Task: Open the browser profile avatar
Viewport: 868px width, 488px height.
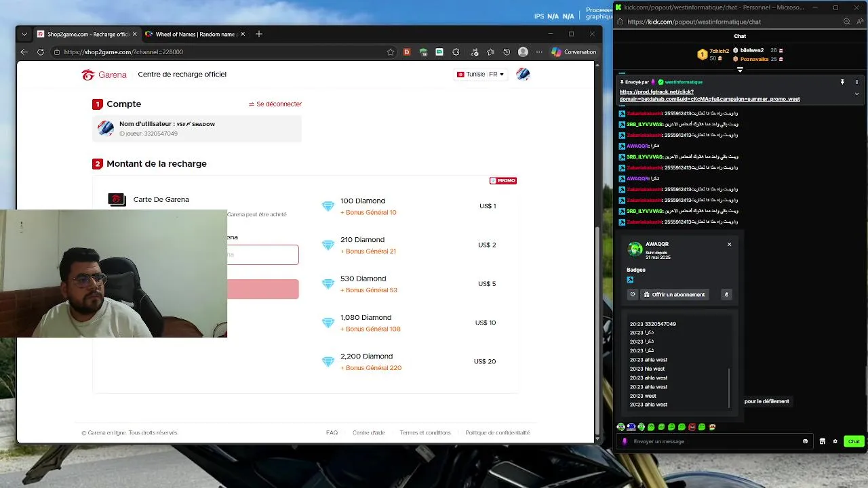Action: click(523, 52)
